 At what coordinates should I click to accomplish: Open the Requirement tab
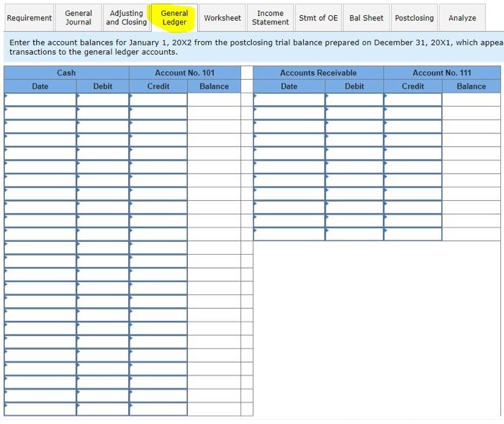pos(29,18)
